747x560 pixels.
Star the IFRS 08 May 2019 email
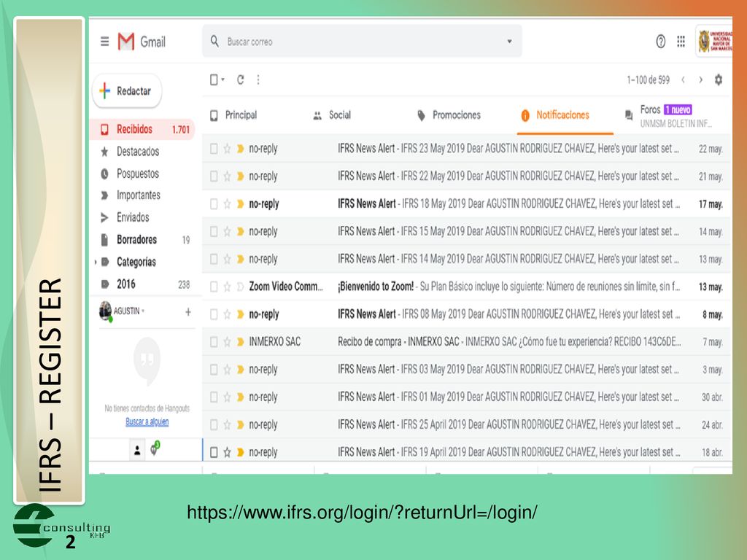[228, 314]
